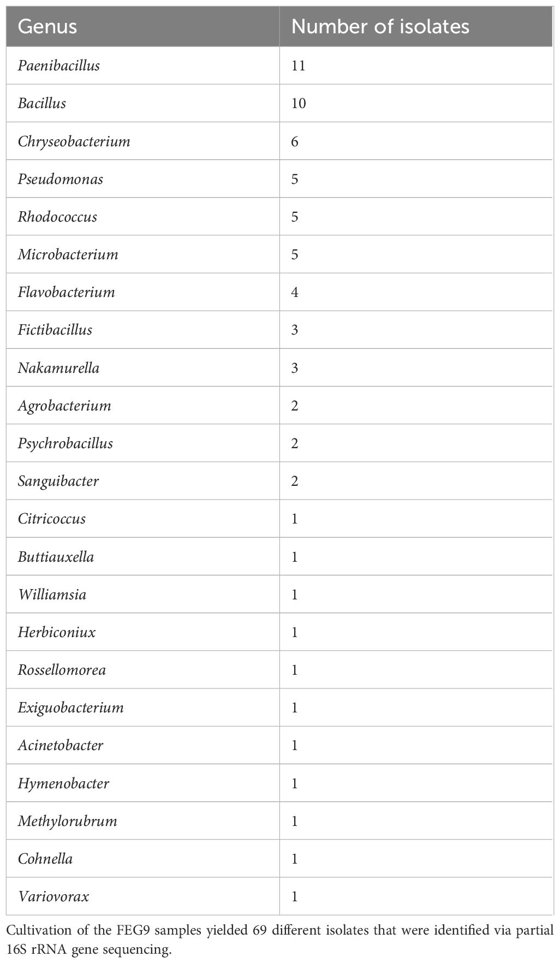Select the Buttiauxella genus cell
The width and height of the screenshot is (560, 963).
tap(56, 557)
